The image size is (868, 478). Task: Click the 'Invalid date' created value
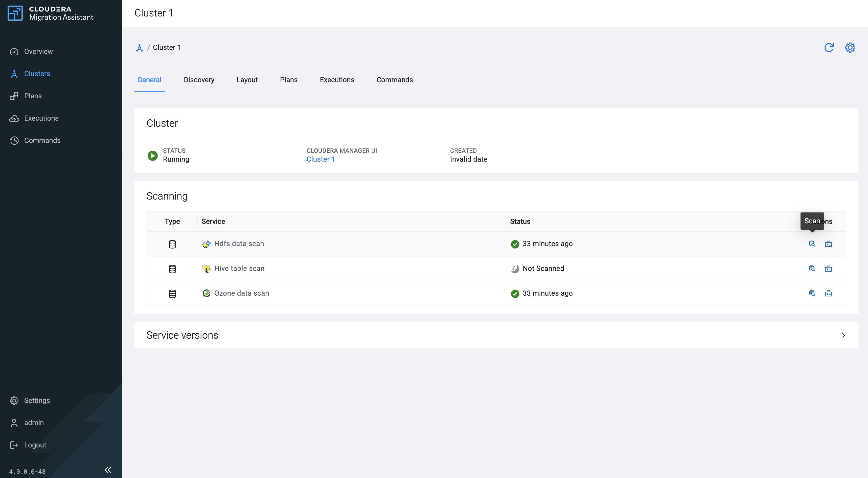click(x=468, y=159)
